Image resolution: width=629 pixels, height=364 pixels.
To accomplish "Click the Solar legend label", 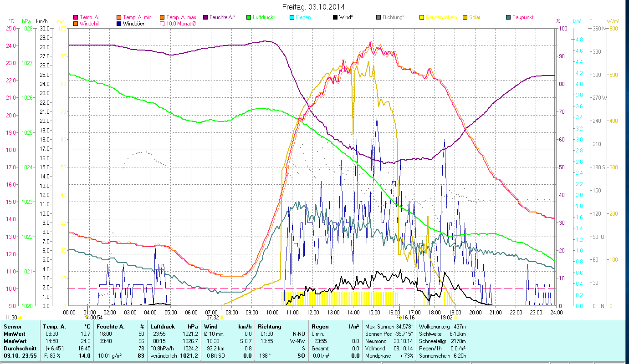I will click(475, 18).
